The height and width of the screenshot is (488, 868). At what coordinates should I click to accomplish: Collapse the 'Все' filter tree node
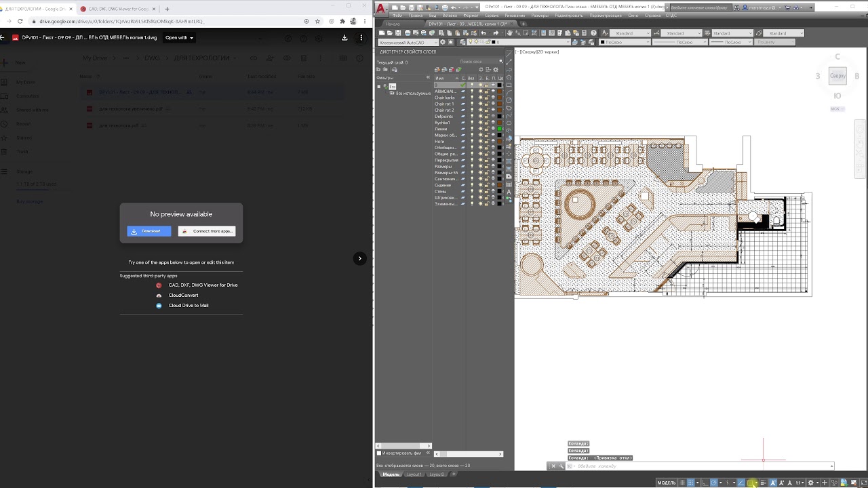tap(379, 87)
